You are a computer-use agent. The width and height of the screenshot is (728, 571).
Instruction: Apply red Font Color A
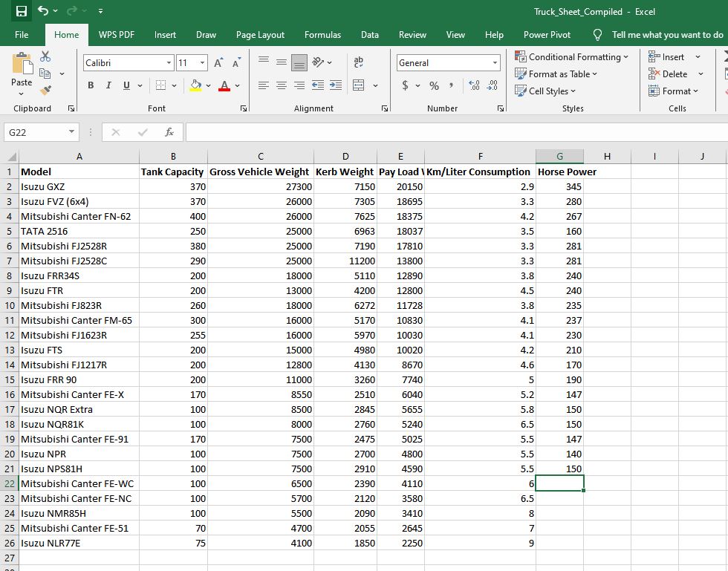[224, 85]
